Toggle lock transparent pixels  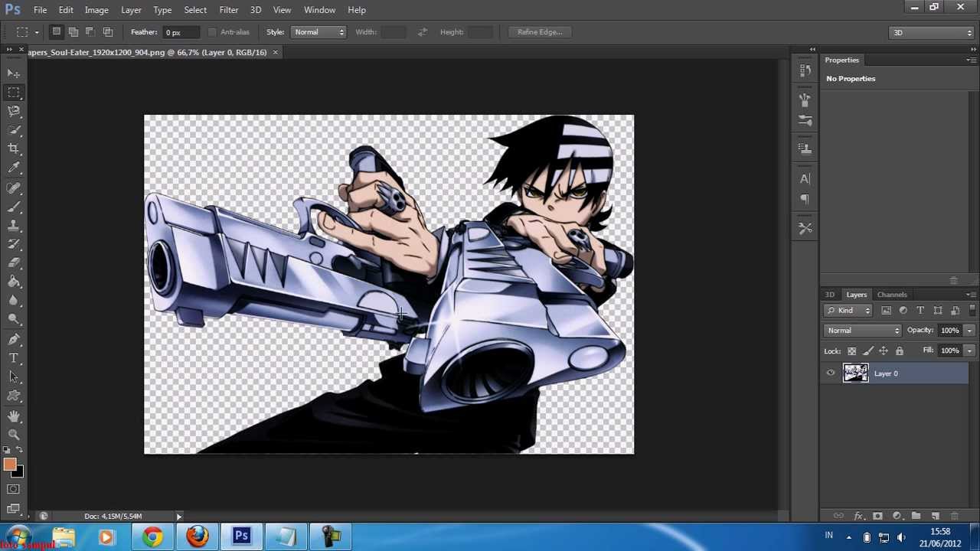coord(851,351)
